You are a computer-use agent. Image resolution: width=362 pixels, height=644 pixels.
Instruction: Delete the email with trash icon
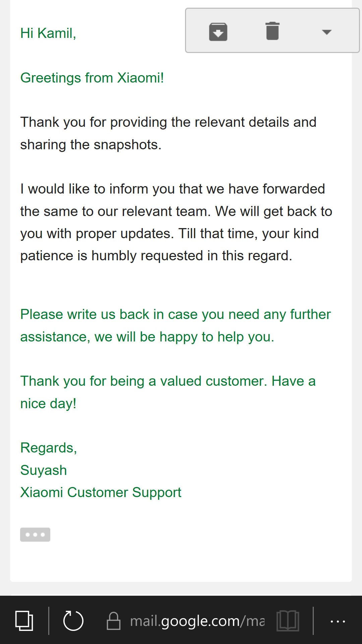(273, 31)
